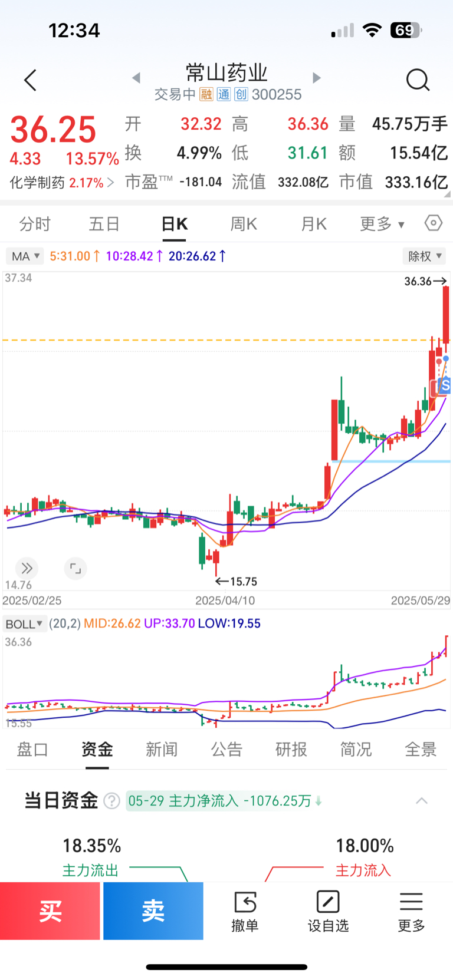Open the 简况 tab
The image size is (453, 980).
356,750
